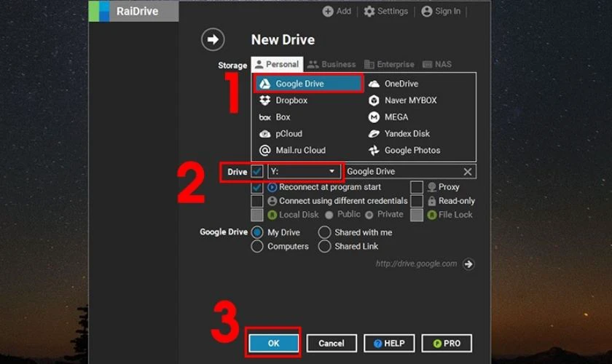Switch to the Personal storage tab
612x364 pixels.
tap(277, 64)
